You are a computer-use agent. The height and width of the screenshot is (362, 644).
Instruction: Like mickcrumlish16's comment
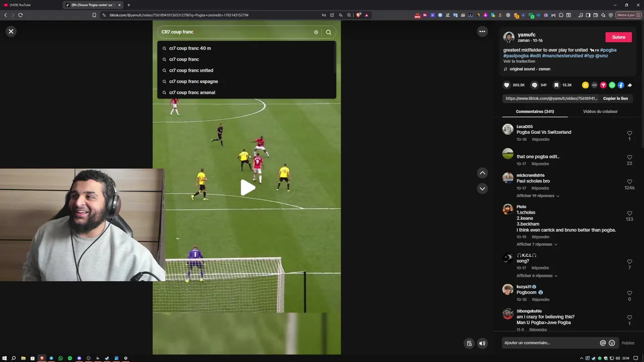(629, 182)
